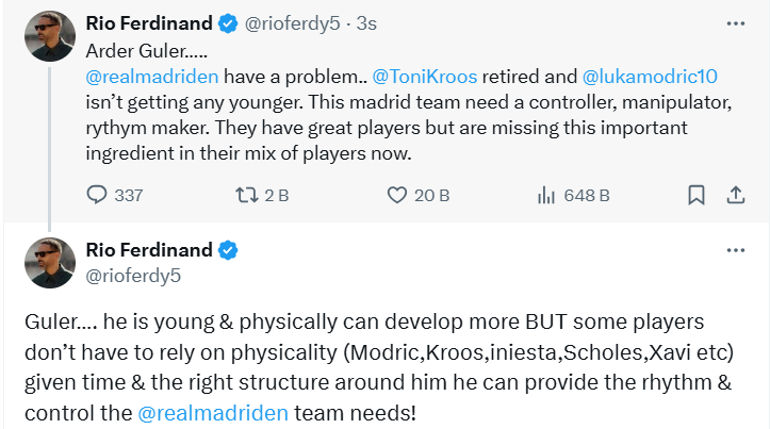View analytics showing 648 B views

(546, 195)
